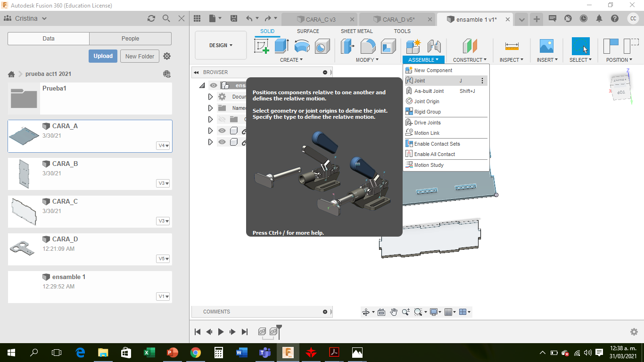Click the Construct plane icon
Image resolution: width=644 pixels, height=362 pixels.
[470, 46]
